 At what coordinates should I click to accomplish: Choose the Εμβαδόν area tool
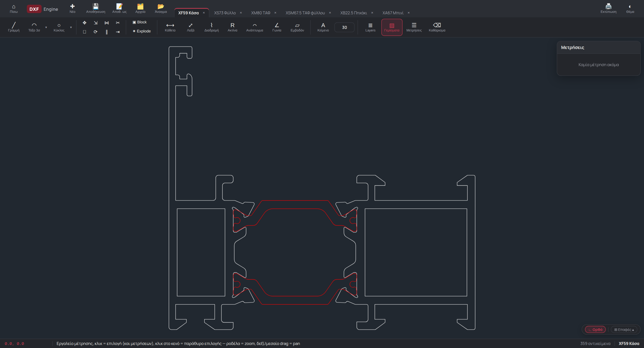297,27
